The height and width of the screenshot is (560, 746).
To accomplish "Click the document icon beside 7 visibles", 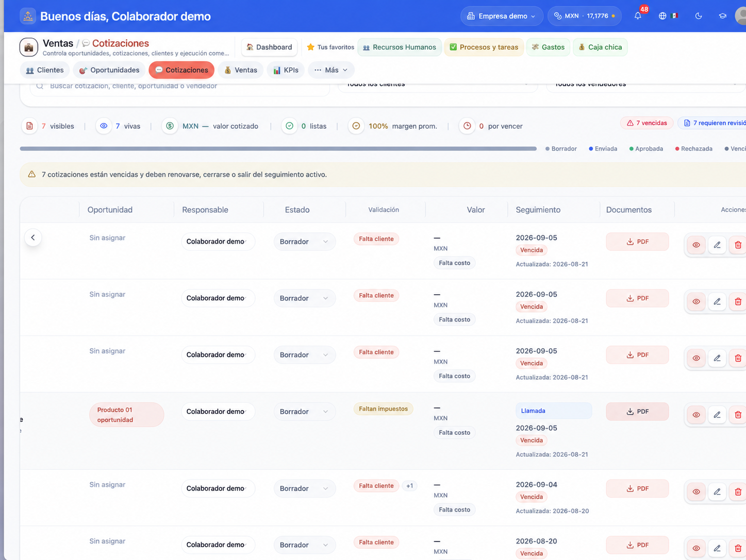I will [29, 126].
